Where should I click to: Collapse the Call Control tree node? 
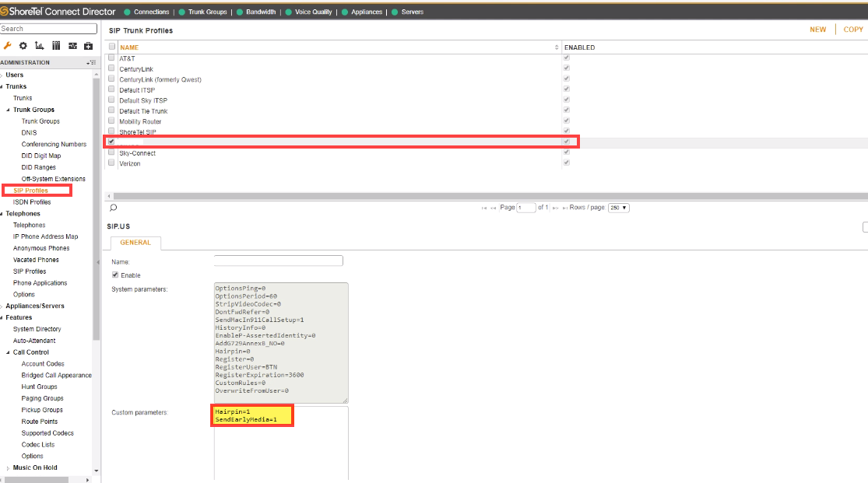click(9, 352)
